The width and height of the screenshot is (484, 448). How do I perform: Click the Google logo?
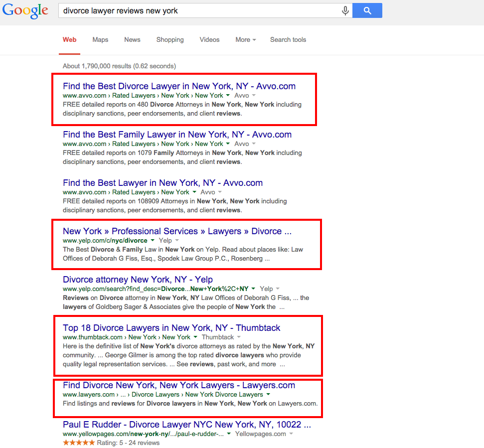[x=25, y=11]
